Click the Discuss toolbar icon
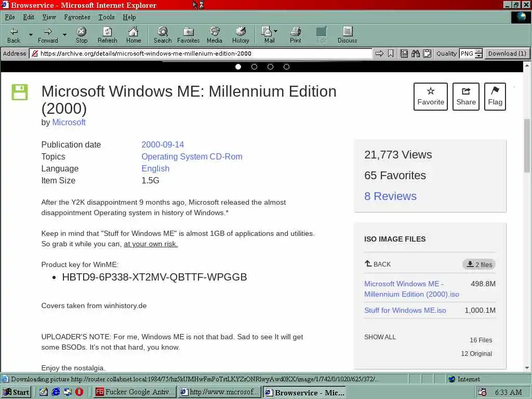The image size is (532, 399). (347, 35)
